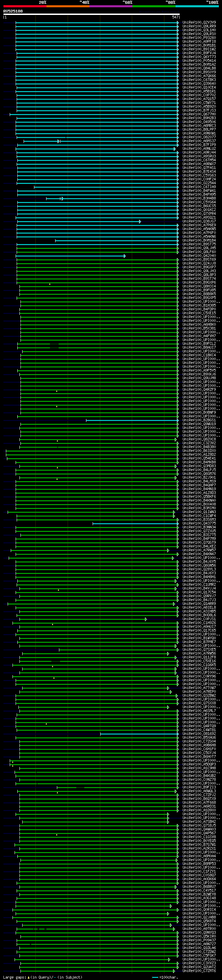The image size is (222, 980).
Task: Click the alignment bar of UniRef100_C0PJS1
Action: [84, 619]
